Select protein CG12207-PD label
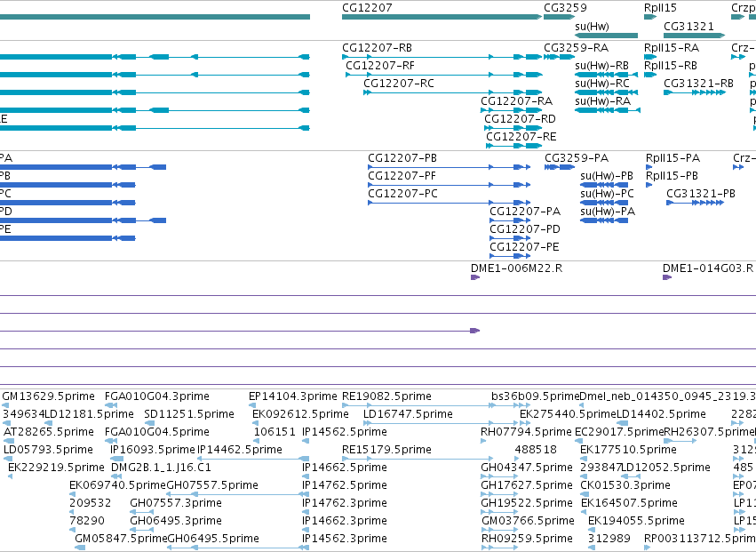 coord(524,229)
